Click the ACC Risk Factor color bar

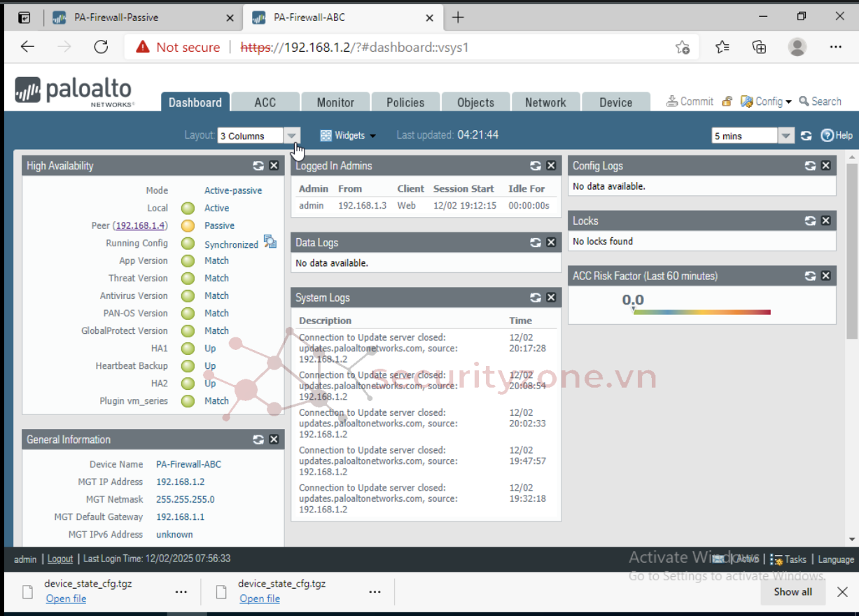(701, 312)
